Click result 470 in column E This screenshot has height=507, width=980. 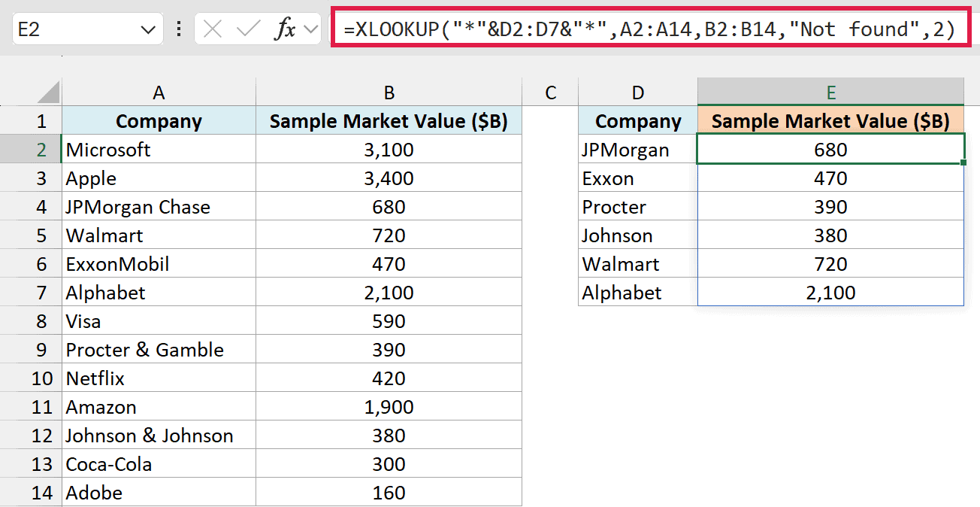tap(830, 178)
